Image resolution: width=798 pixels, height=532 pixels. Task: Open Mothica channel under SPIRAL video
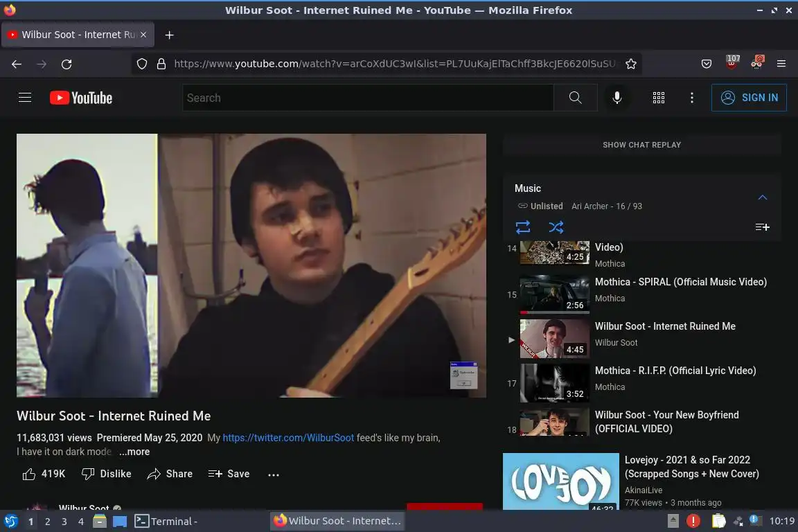[x=610, y=299]
